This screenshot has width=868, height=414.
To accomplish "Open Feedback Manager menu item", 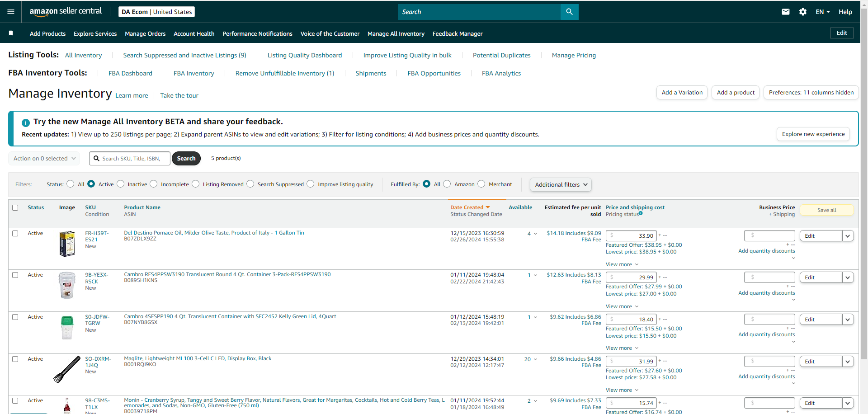I will click(x=458, y=33).
